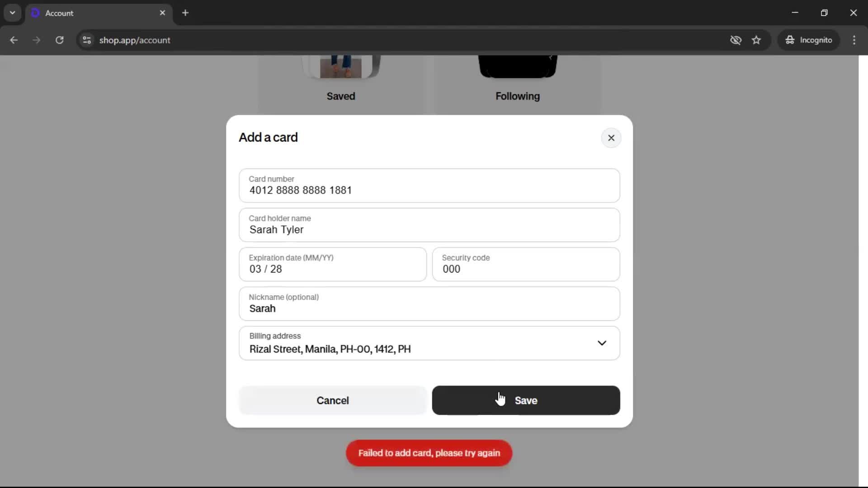Open a new browser tab
Viewport: 868px width, 488px height.
click(x=185, y=13)
